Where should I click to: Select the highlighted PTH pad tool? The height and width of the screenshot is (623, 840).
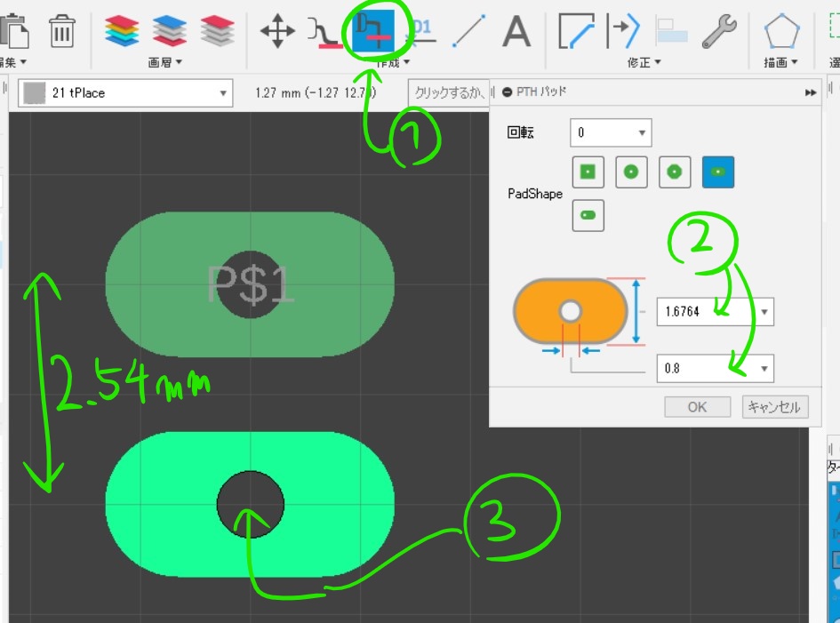(x=373, y=30)
